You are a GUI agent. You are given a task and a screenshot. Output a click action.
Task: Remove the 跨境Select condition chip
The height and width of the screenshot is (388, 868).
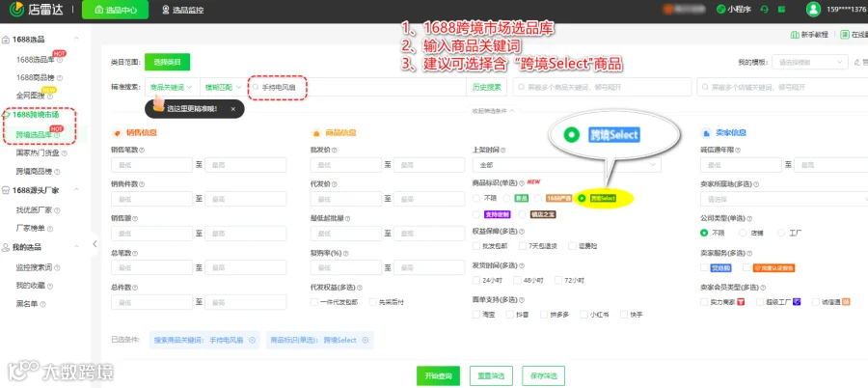pos(366,341)
